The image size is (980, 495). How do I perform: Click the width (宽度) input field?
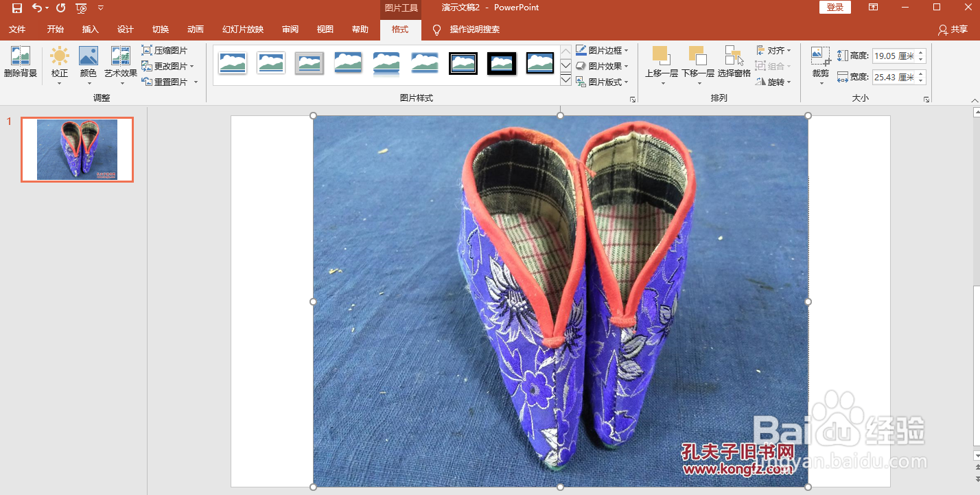[894, 77]
